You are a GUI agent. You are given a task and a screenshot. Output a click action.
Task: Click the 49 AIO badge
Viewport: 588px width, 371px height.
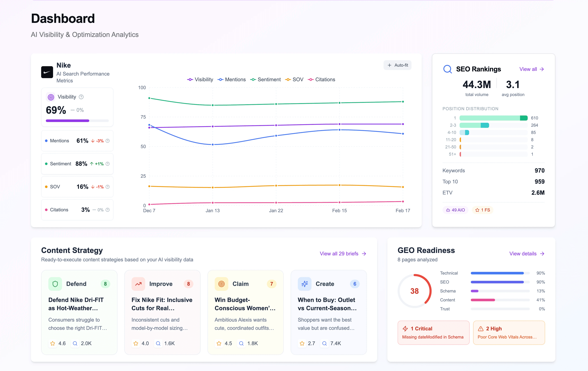(455, 210)
